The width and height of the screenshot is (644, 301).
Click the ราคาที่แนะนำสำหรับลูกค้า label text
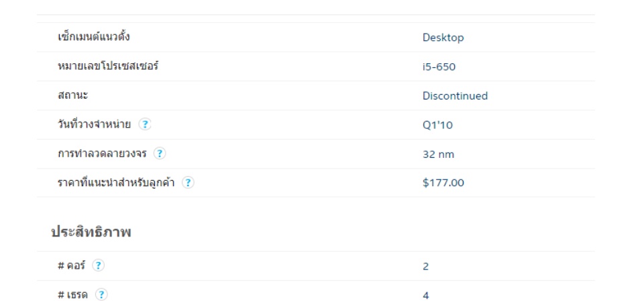(x=116, y=182)
